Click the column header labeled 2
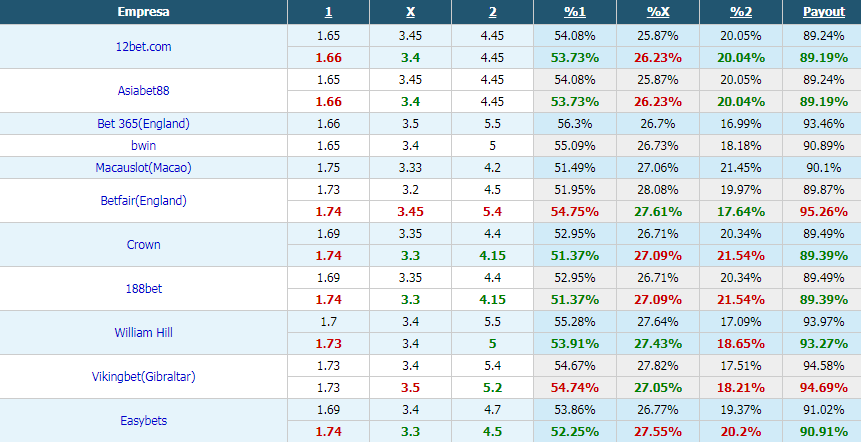The image size is (861, 442). coord(493,12)
